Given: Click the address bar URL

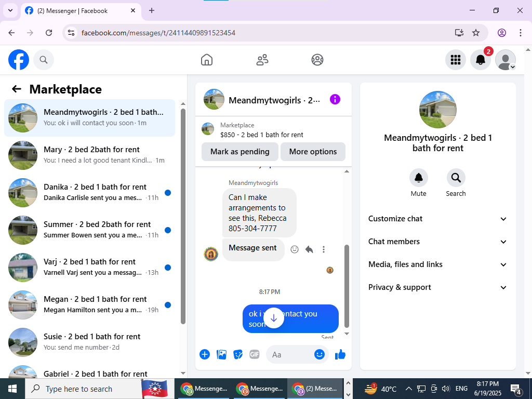Looking at the screenshot, I should pyautogui.click(x=158, y=33).
